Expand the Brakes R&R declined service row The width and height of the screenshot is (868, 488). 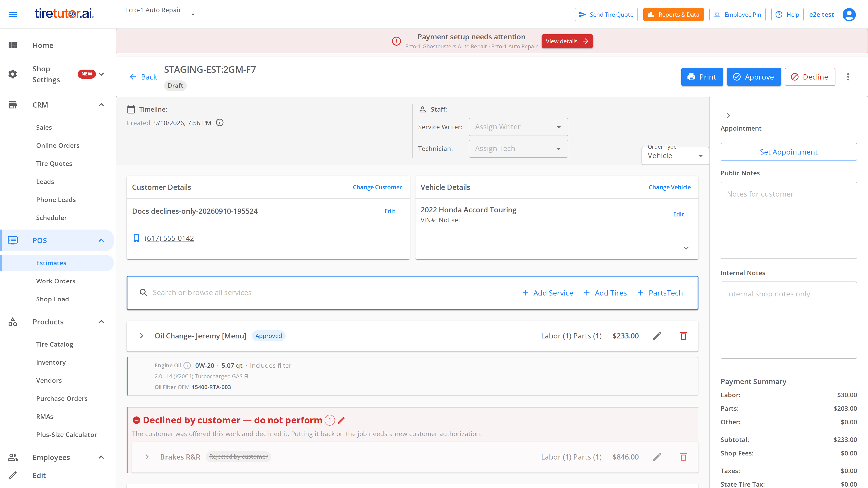(x=147, y=457)
